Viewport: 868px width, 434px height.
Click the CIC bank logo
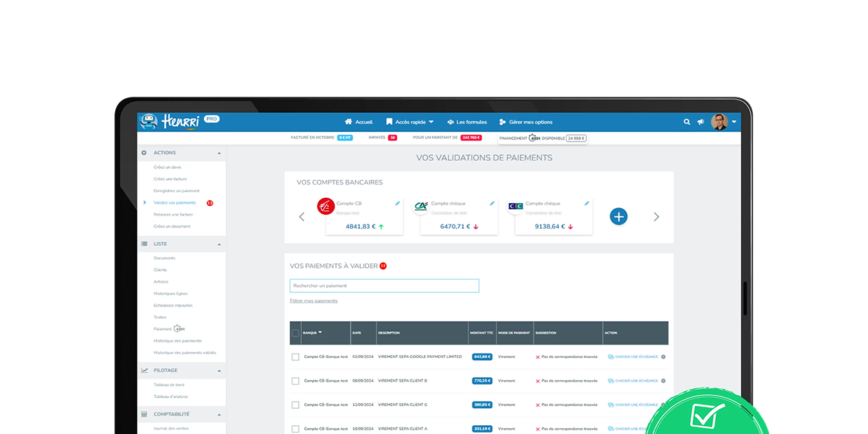(x=515, y=206)
